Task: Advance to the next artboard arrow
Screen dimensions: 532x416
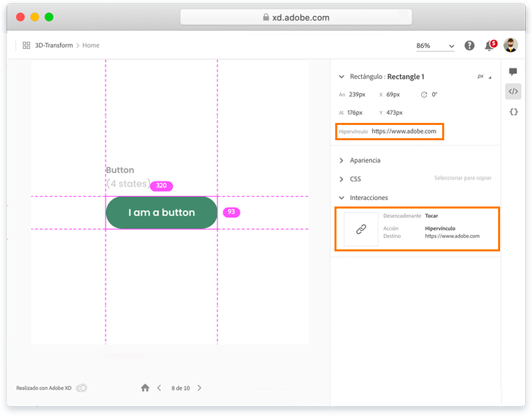Action: point(199,387)
